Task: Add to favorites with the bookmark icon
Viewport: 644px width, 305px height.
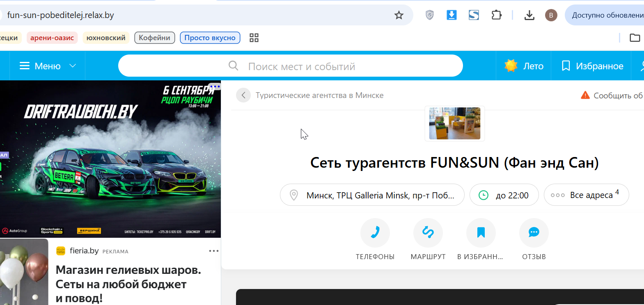Action: (x=481, y=233)
